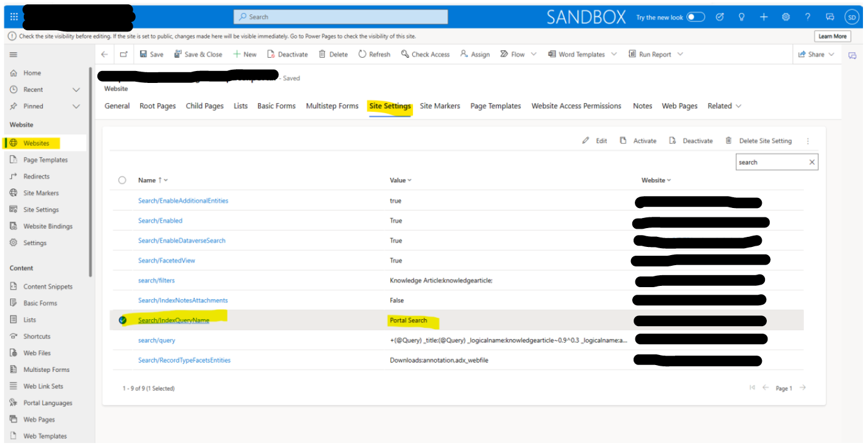Image resolution: width=868 pixels, height=448 pixels.
Task: Click Check Access
Action: (x=426, y=55)
